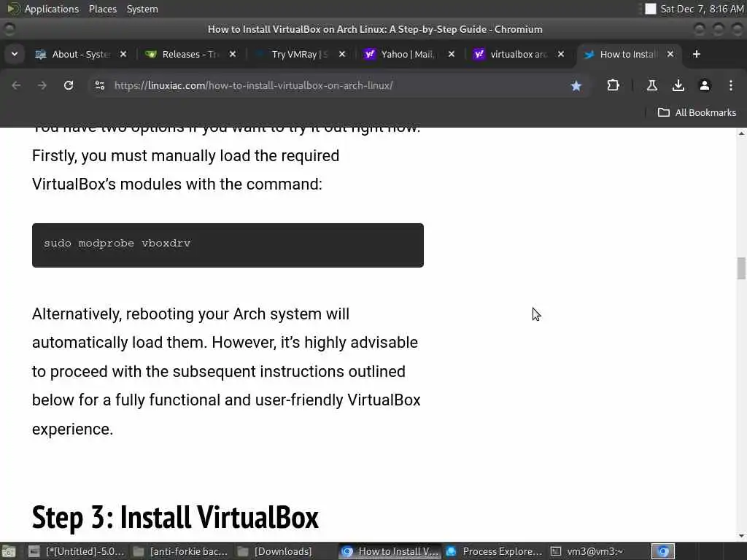Open the Downloads icon in toolbar
This screenshot has width=747, height=560.
click(x=678, y=85)
